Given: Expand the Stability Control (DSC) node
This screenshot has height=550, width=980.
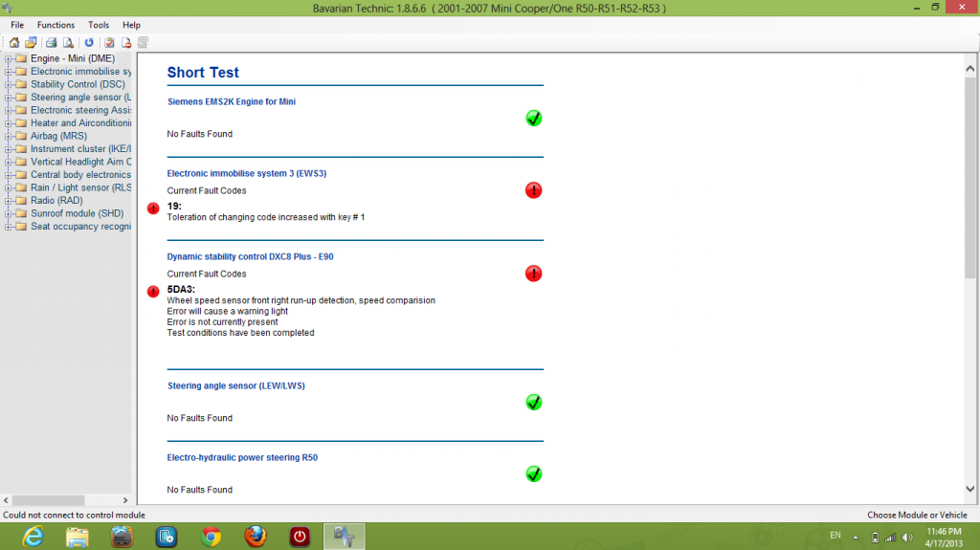Looking at the screenshot, I should pos(8,84).
